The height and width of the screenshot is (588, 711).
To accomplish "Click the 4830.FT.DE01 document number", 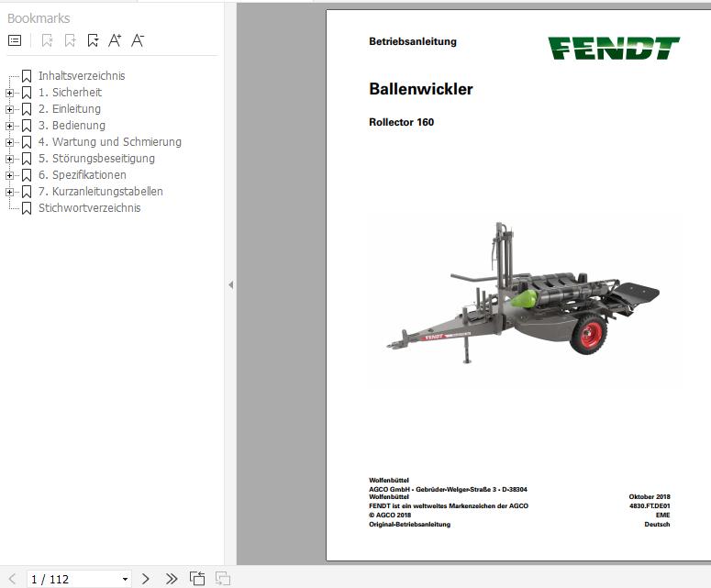I will (650, 506).
